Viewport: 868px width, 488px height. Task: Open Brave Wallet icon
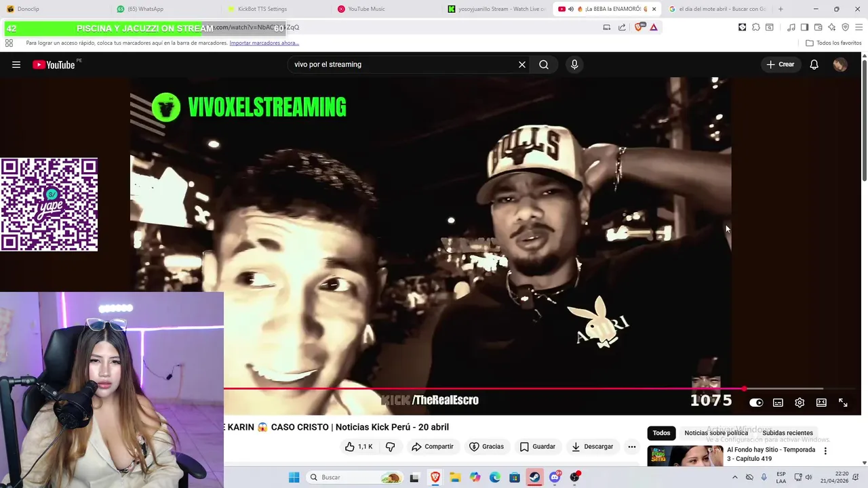(x=818, y=27)
